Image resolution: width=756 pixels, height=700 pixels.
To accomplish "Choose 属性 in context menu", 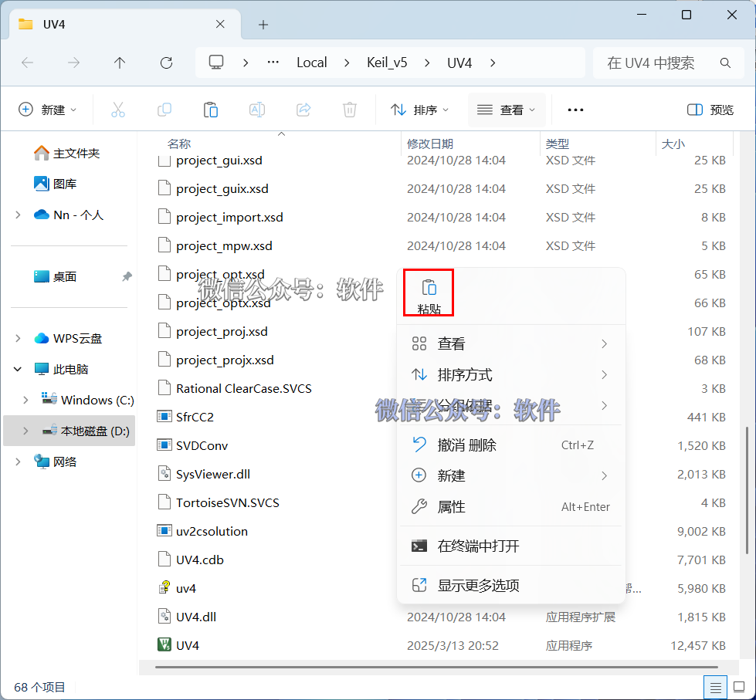I will (x=510, y=506).
